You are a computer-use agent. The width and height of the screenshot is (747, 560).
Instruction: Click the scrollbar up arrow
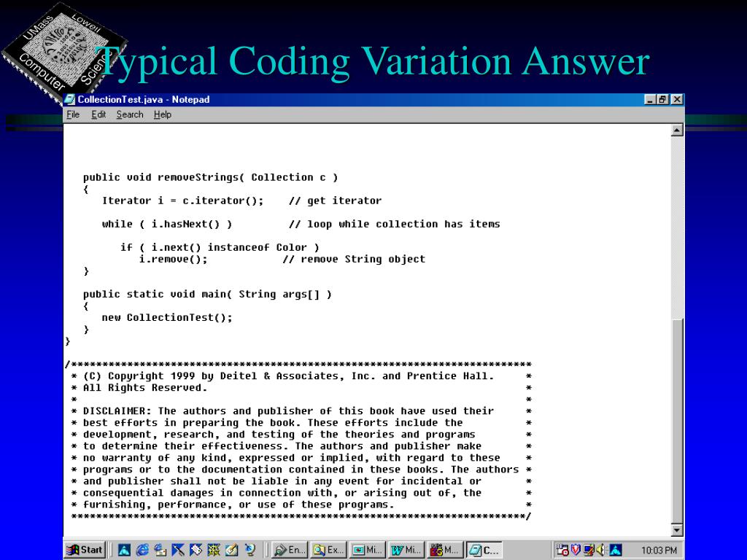click(x=677, y=131)
